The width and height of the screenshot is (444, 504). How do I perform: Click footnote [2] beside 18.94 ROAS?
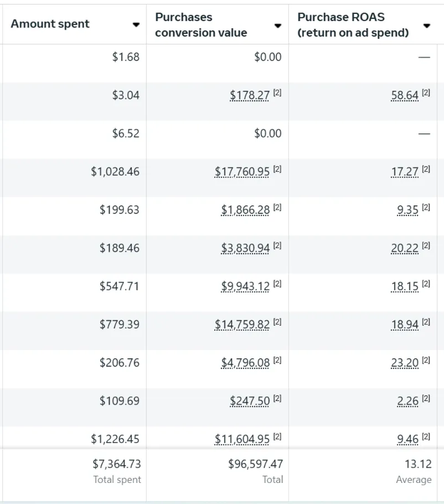click(426, 322)
